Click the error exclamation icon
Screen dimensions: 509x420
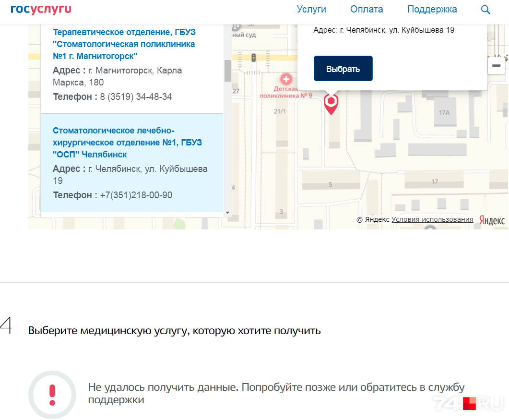pos(52,395)
